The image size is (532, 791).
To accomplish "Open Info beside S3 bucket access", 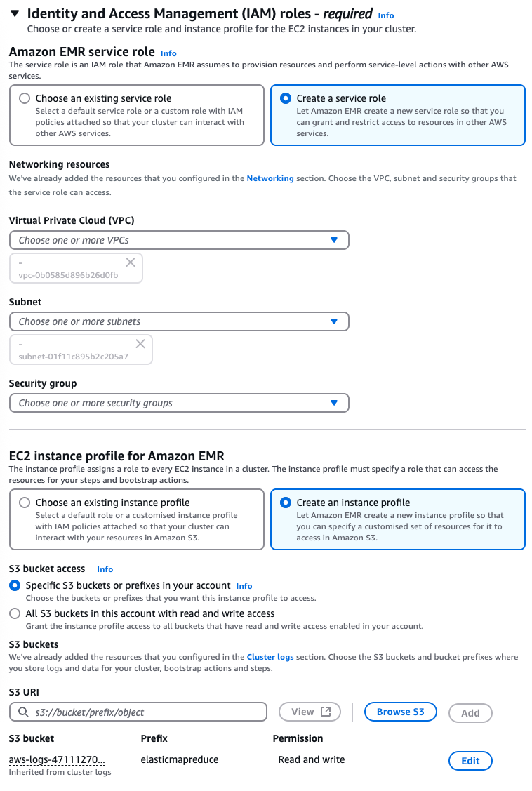I will (x=105, y=569).
